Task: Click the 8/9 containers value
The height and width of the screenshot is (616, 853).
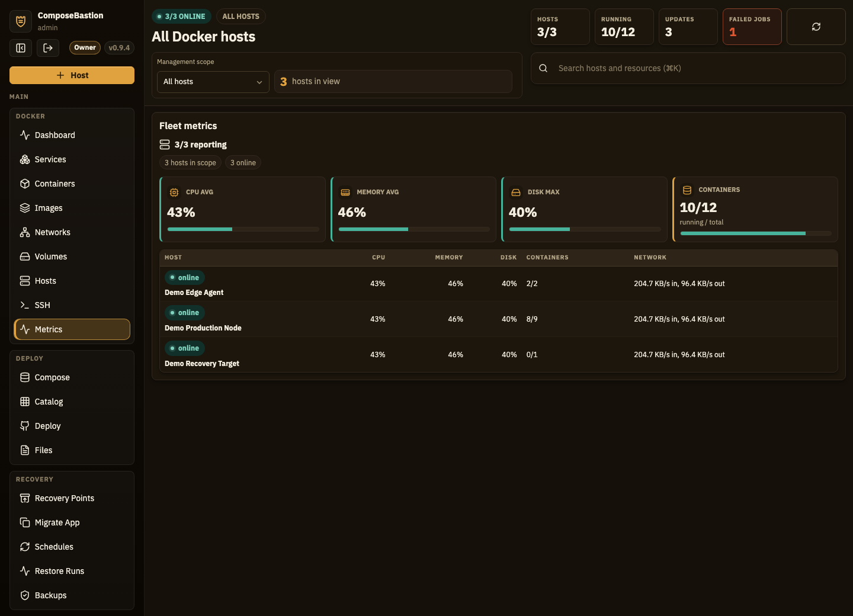Action: 532,319
